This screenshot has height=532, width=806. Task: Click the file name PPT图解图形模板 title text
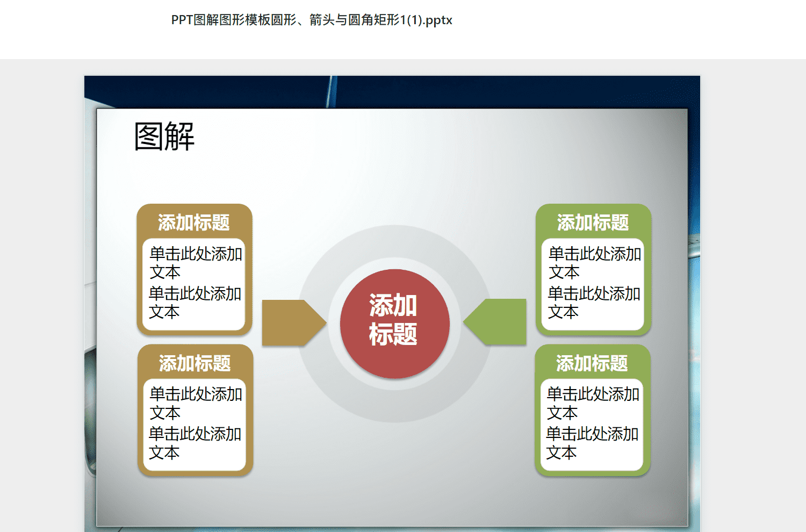coord(312,20)
